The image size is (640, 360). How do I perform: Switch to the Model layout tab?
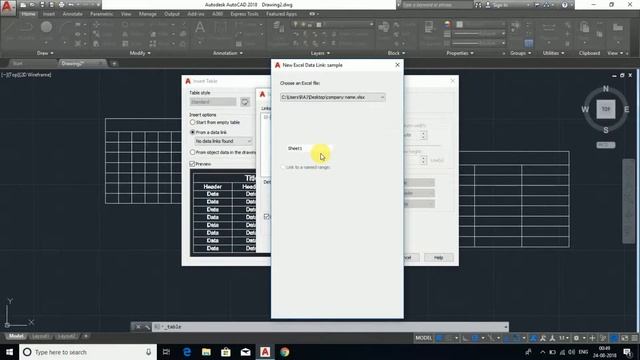point(16,336)
